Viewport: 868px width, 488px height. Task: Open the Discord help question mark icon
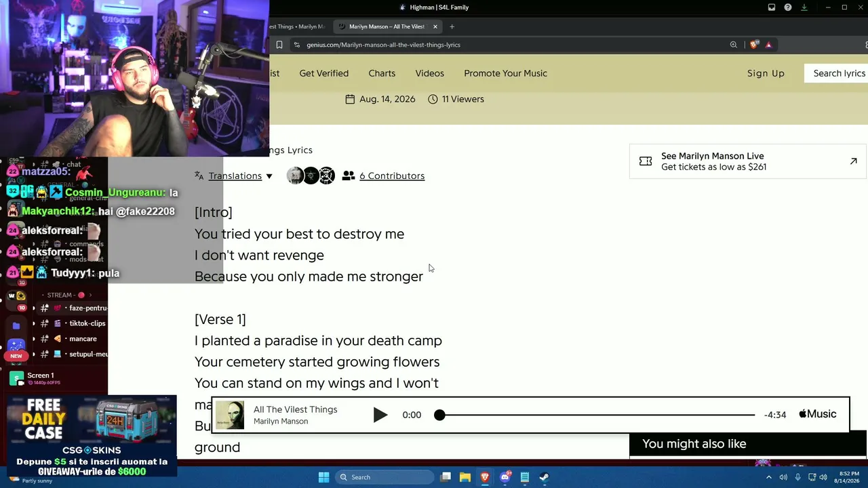[788, 7]
